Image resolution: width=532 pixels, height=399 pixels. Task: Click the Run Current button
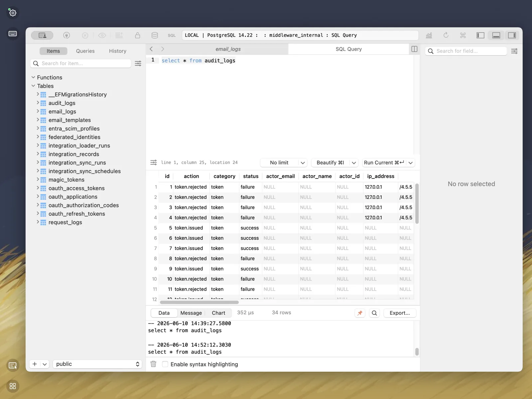pyautogui.click(x=384, y=163)
